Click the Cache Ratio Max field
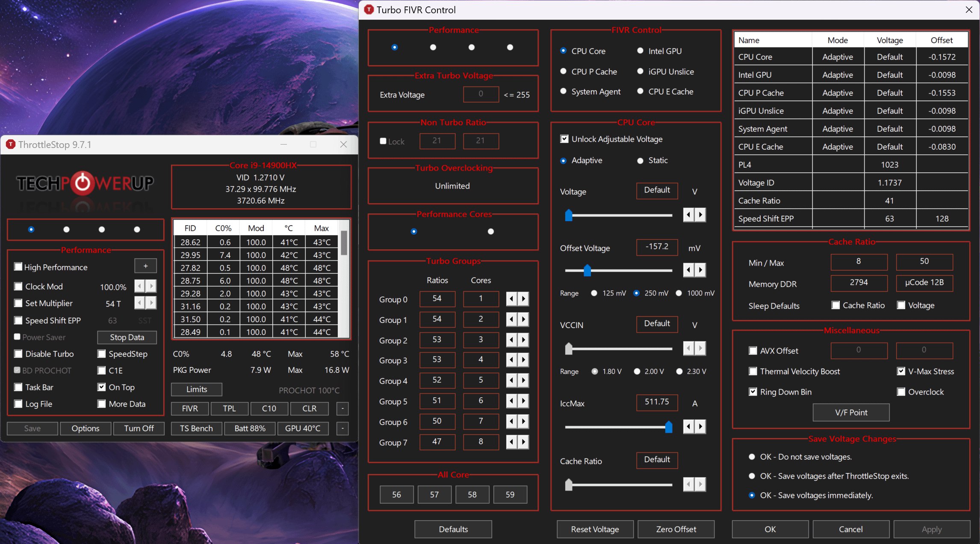The width and height of the screenshot is (980, 544). 924,261
